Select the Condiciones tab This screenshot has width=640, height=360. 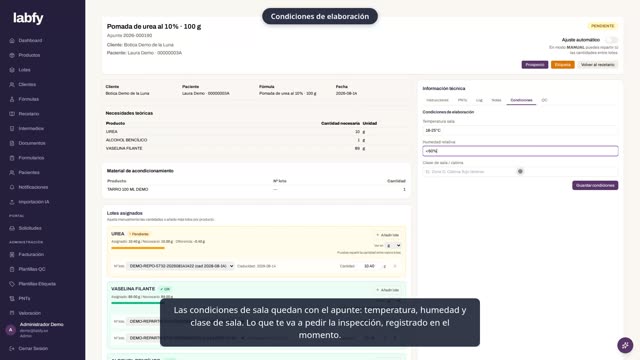pyautogui.click(x=521, y=100)
